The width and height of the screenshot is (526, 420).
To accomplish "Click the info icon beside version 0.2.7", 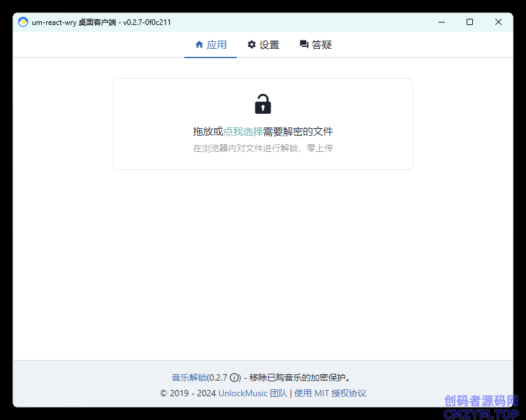I will tap(235, 377).
